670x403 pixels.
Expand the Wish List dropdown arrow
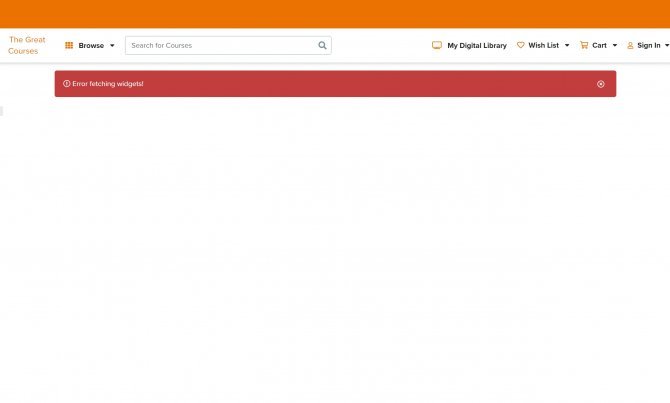(567, 45)
